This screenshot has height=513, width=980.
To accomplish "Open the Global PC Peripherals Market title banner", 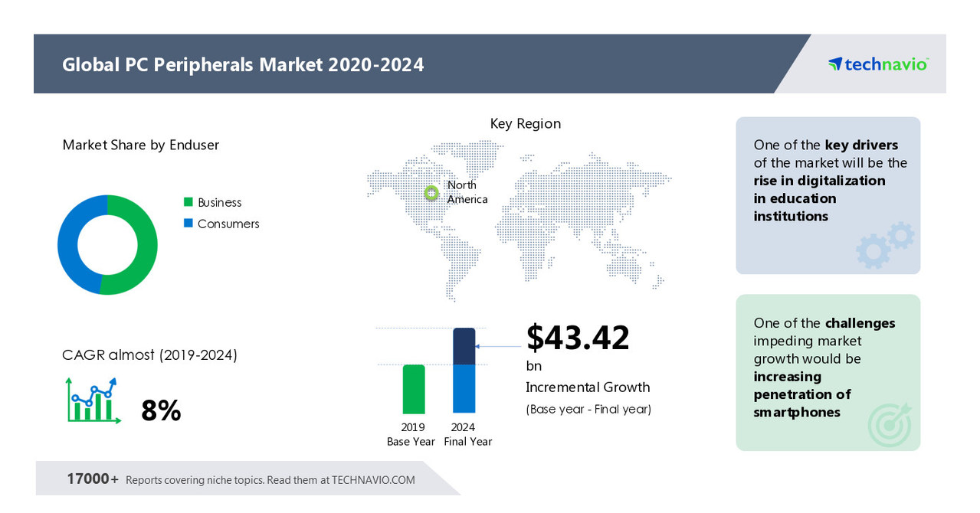I will (243, 64).
